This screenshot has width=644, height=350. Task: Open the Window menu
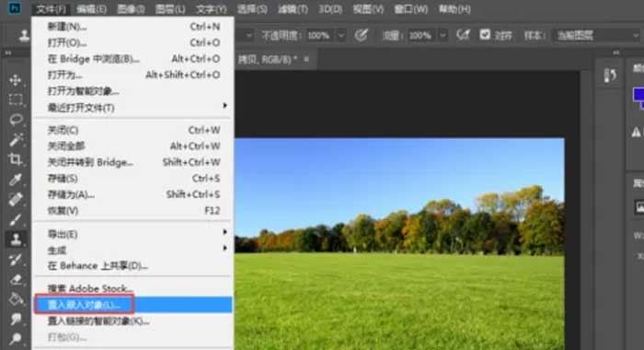(410, 9)
